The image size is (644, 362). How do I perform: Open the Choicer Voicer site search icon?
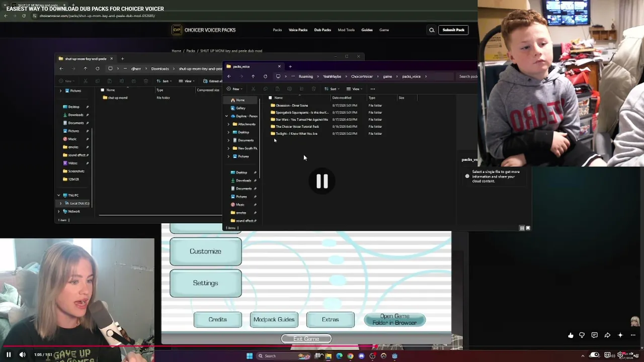pos(432,30)
